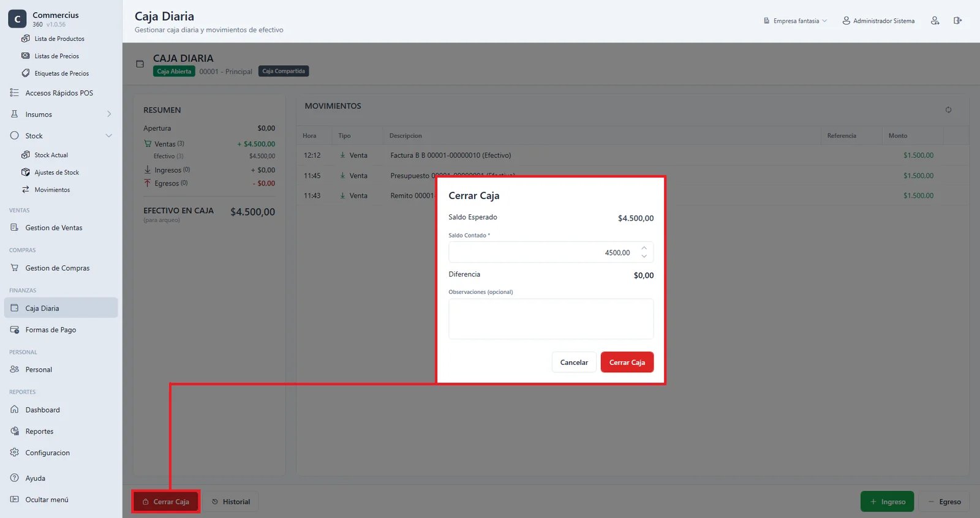Open Etiquetas de Precios menu item

61,73
